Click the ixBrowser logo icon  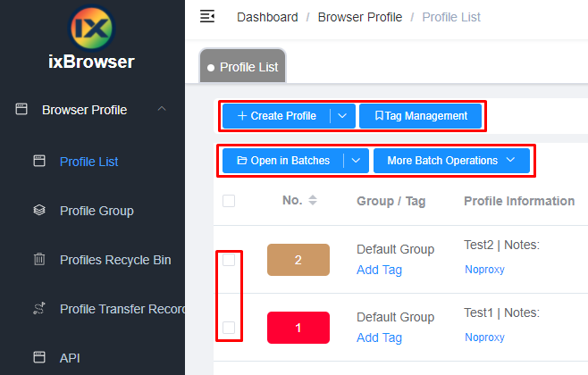coord(91,28)
